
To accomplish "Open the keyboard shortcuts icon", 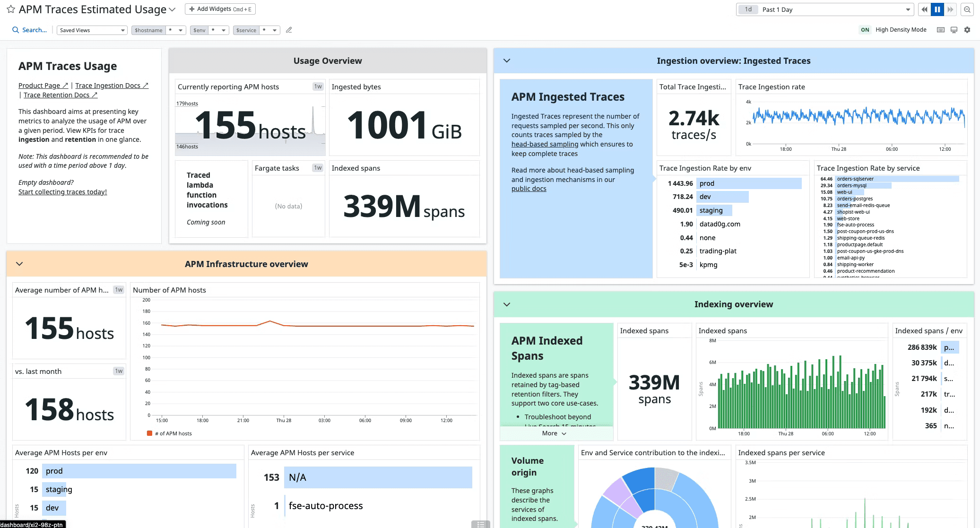I will 941,30.
